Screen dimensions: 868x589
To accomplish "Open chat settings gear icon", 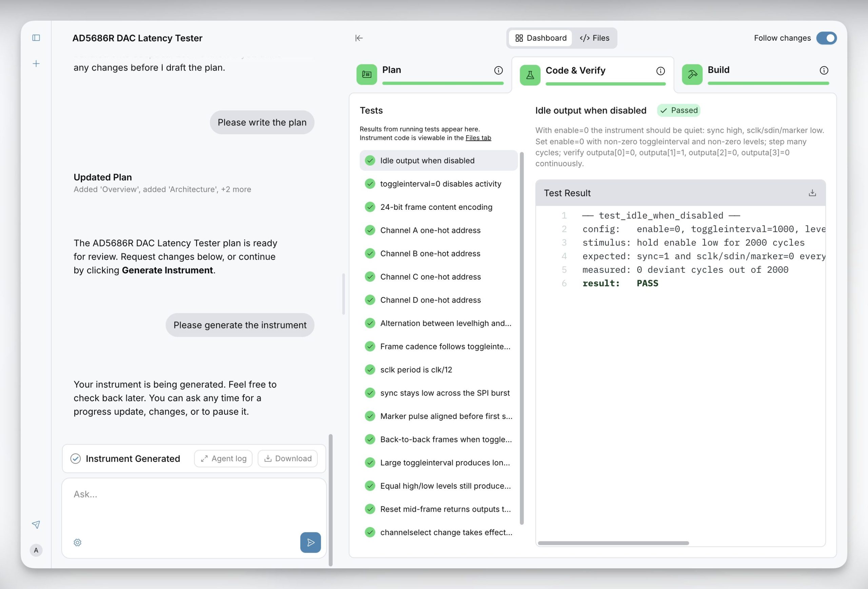I will pos(77,542).
